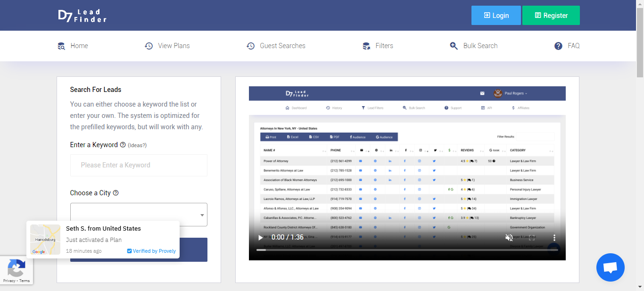Image resolution: width=644 pixels, height=291 pixels.
Task: Enter fullscreen on the demo video
Action: pos(532,238)
